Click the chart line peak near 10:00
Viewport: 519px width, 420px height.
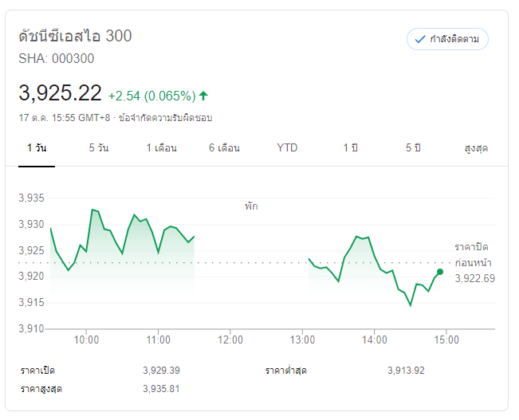point(93,210)
